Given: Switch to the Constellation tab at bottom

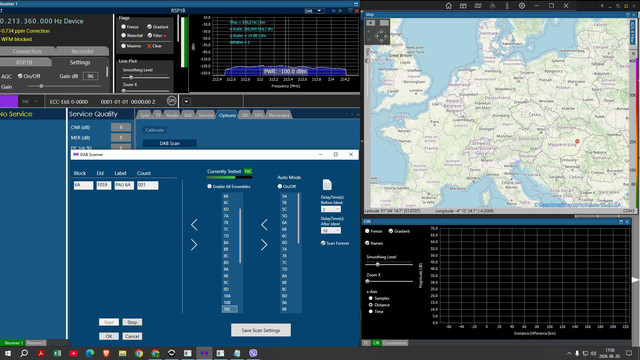Looking at the screenshot, I should coord(395,343).
